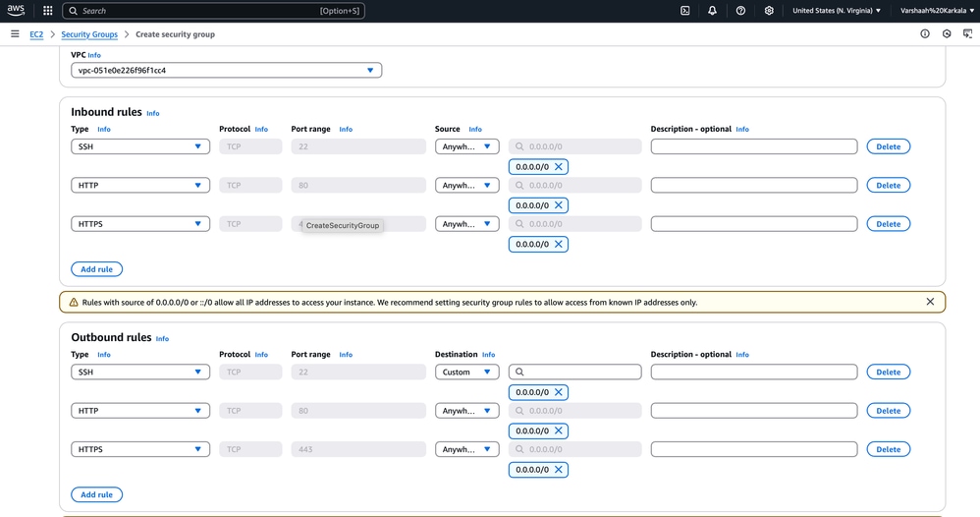Open the services grid menu icon
This screenshot has width=980, height=517.
tap(47, 11)
